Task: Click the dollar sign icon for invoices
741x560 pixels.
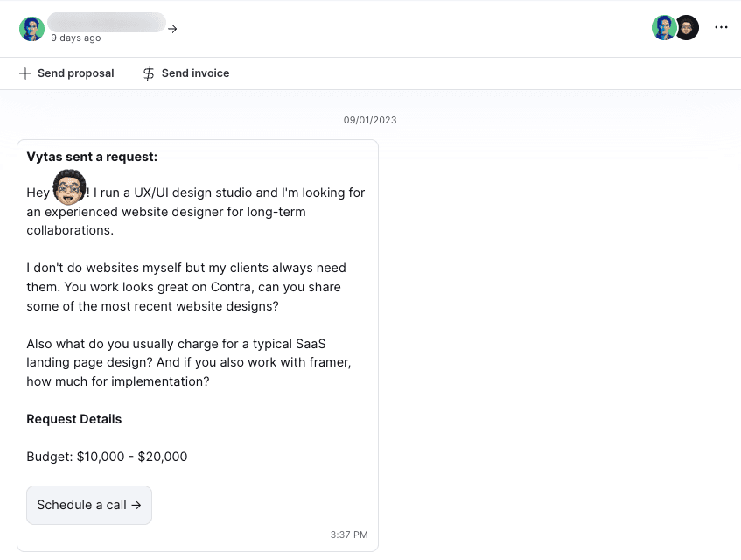Action: 149,73
